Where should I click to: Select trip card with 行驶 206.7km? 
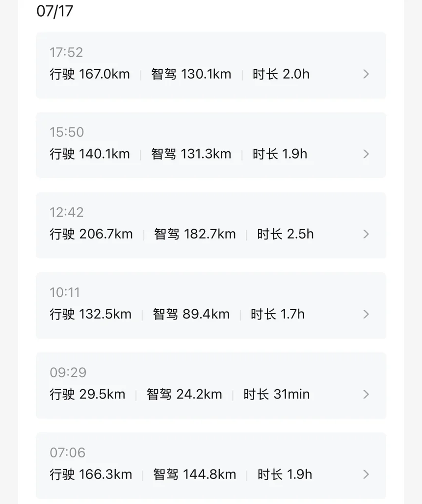point(211,225)
